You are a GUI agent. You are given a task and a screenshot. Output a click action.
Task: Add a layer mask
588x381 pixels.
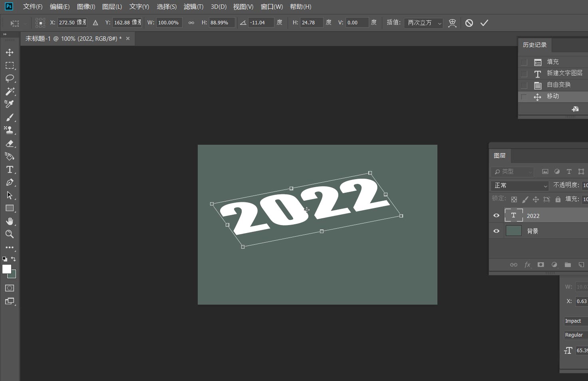[x=541, y=265]
